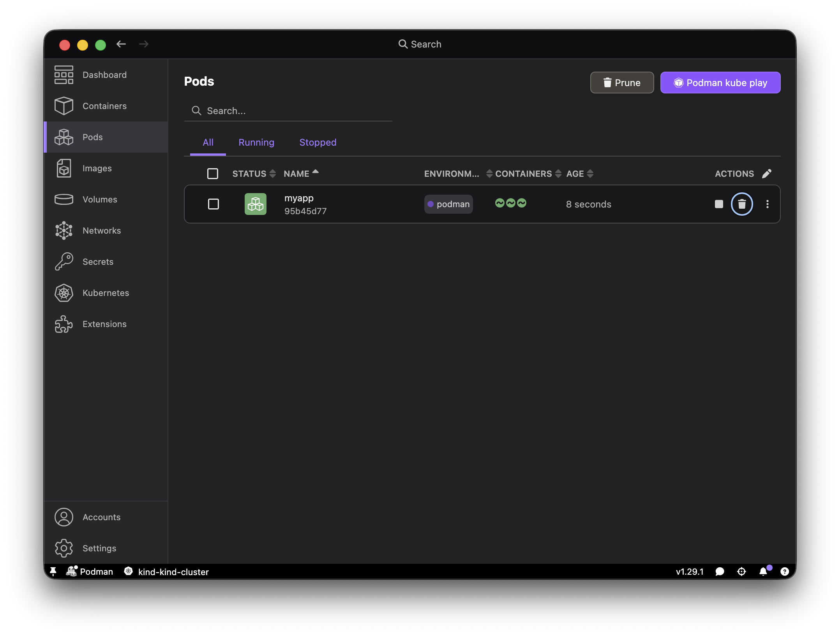Open the Containers cube icon
The image size is (840, 637).
64,106
